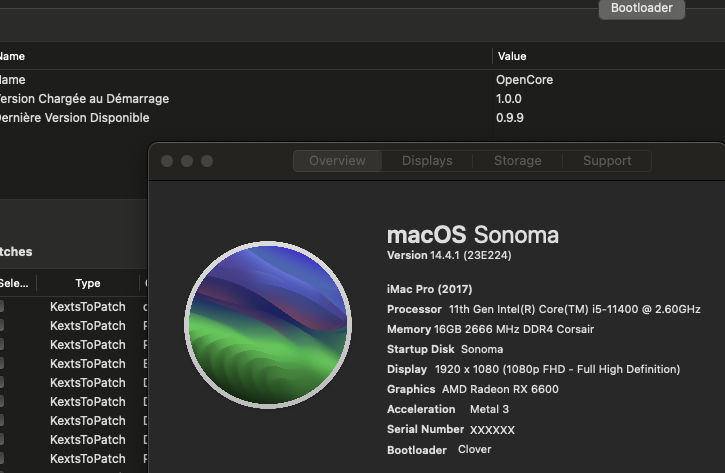The height and width of the screenshot is (473, 725).
Task: Click the 'Sele...' column header
Action: pyautogui.click(x=14, y=283)
